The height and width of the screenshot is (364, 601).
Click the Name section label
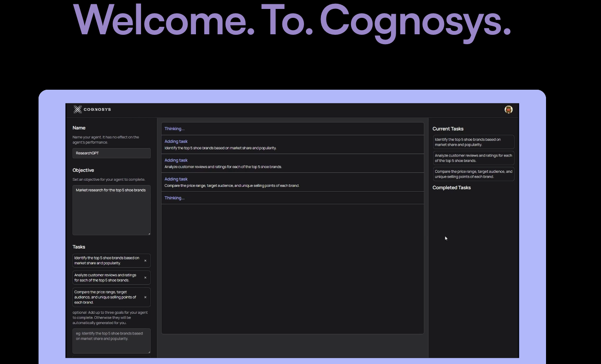79,128
